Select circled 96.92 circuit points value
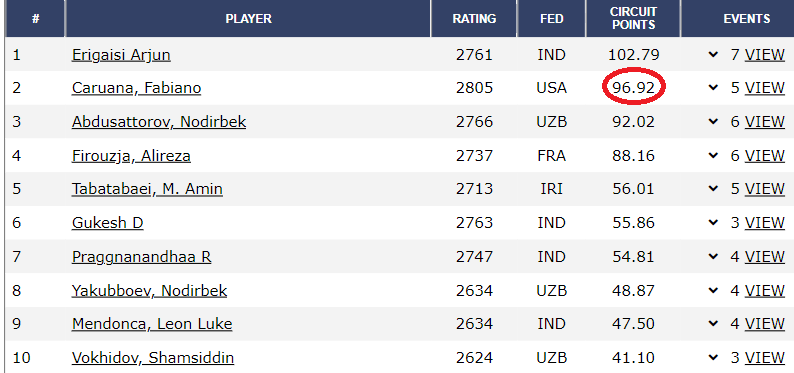 pyautogui.click(x=633, y=88)
